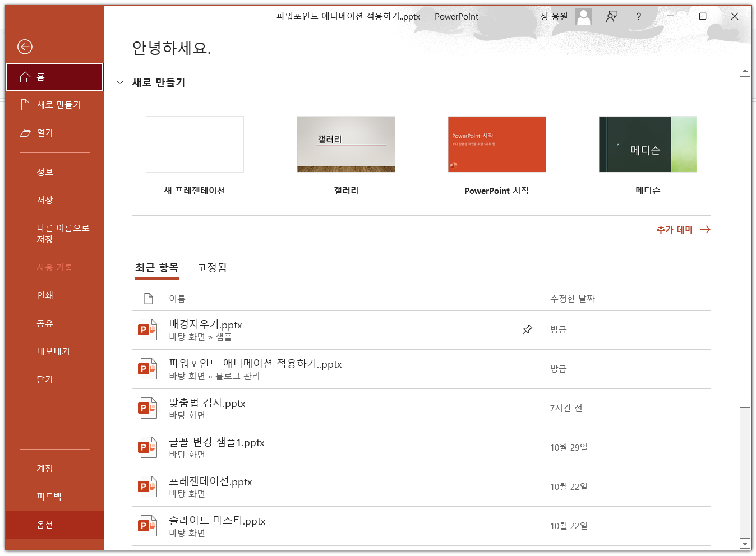The image size is (756, 556).
Task: Click path 바탕 화면 » 블로그 관리
Action: pyautogui.click(x=215, y=376)
